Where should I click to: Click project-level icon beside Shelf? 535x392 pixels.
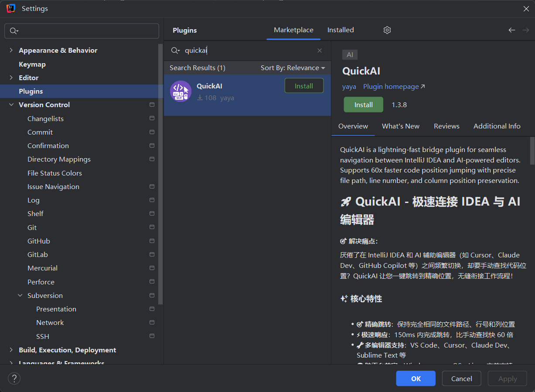(152, 213)
